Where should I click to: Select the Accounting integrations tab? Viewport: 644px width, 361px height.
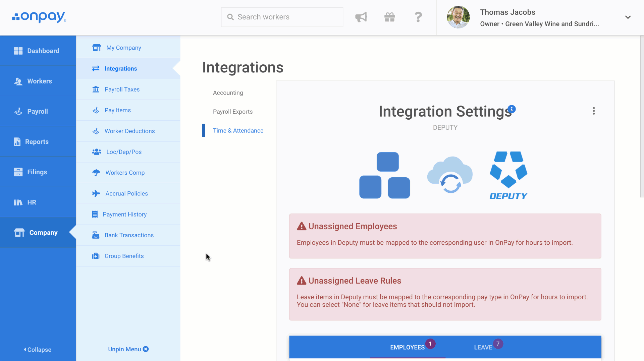point(228,93)
